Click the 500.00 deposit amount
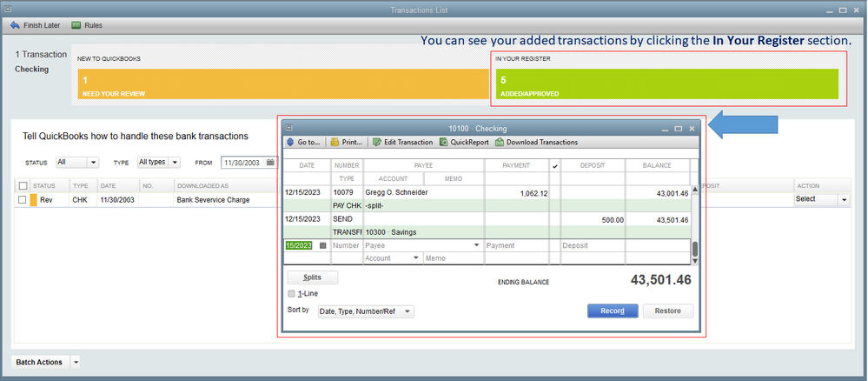868x381 pixels. (613, 219)
